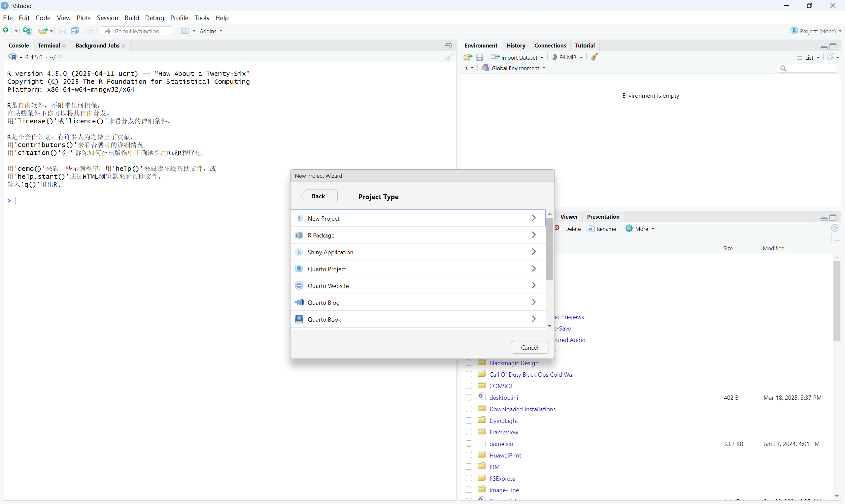Click the workspace panes grid icon
This screenshot has height=504, width=845.
click(x=186, y=31)
